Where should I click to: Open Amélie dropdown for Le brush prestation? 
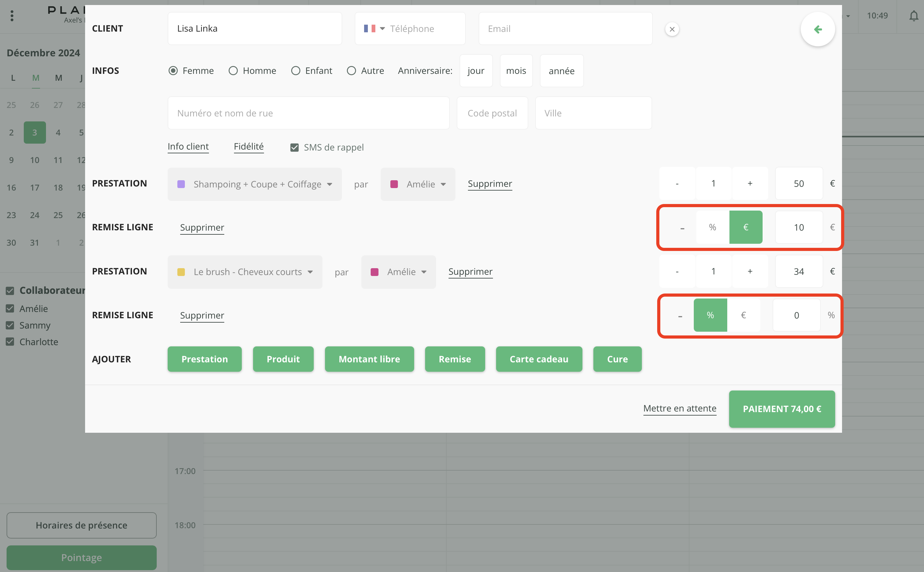tap(398, 272)
